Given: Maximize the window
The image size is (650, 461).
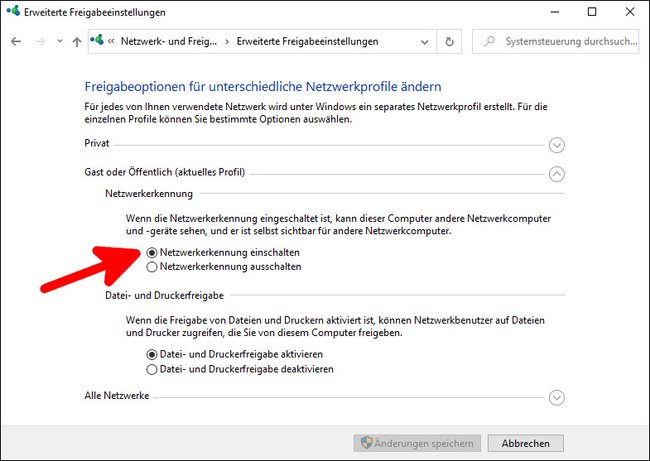Looking at the screenshot, I should [x=592, y=12].
